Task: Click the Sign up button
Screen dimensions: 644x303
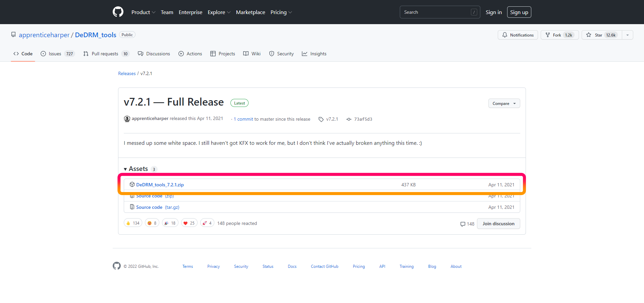Action: [519, 12]
